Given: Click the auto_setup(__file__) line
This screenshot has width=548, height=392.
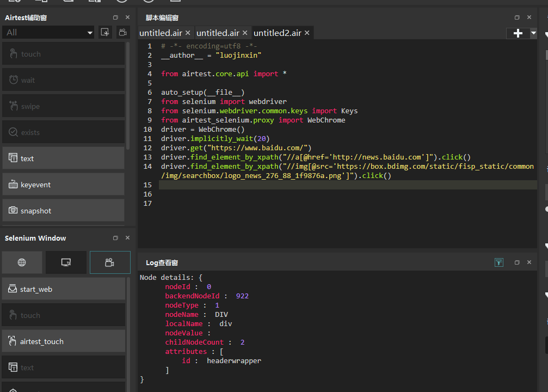Looking at the screenshot, I should 202,93.
